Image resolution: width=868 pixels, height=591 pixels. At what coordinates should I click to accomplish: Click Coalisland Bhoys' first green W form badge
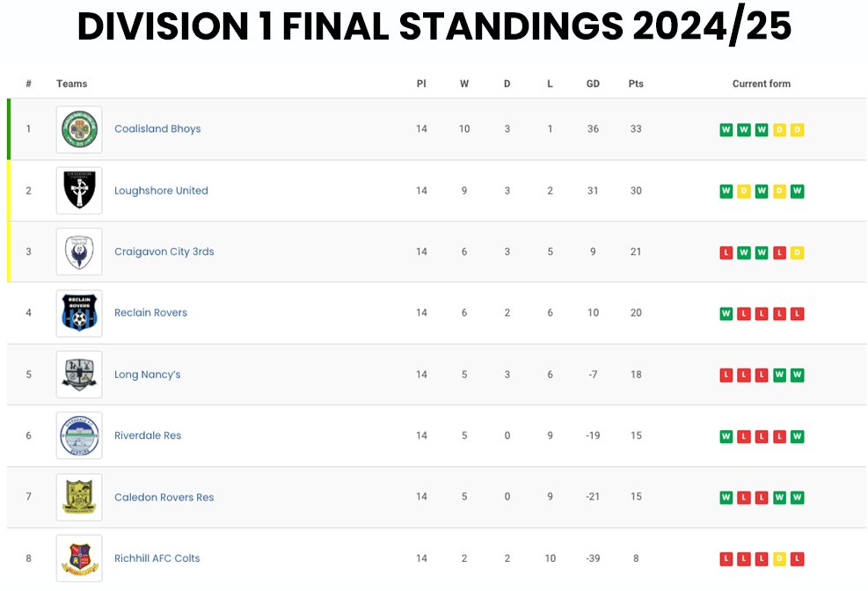(726, 130)
